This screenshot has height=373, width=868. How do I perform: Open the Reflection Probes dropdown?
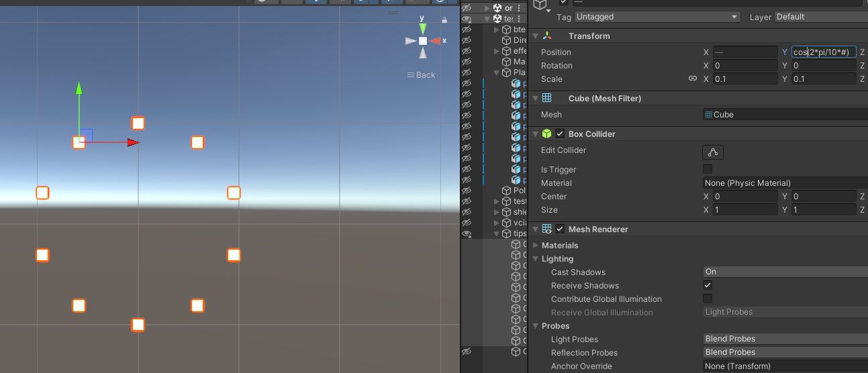pos(785,352)
